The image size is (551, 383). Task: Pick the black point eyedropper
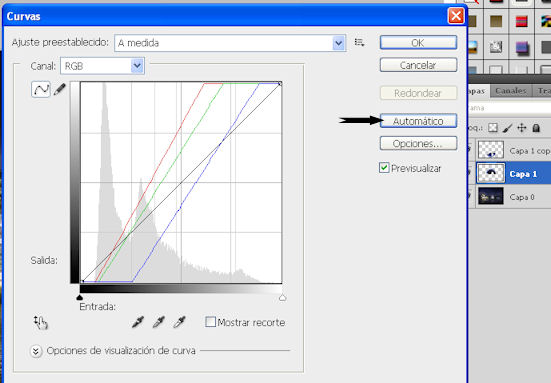[x=138, y=322]
